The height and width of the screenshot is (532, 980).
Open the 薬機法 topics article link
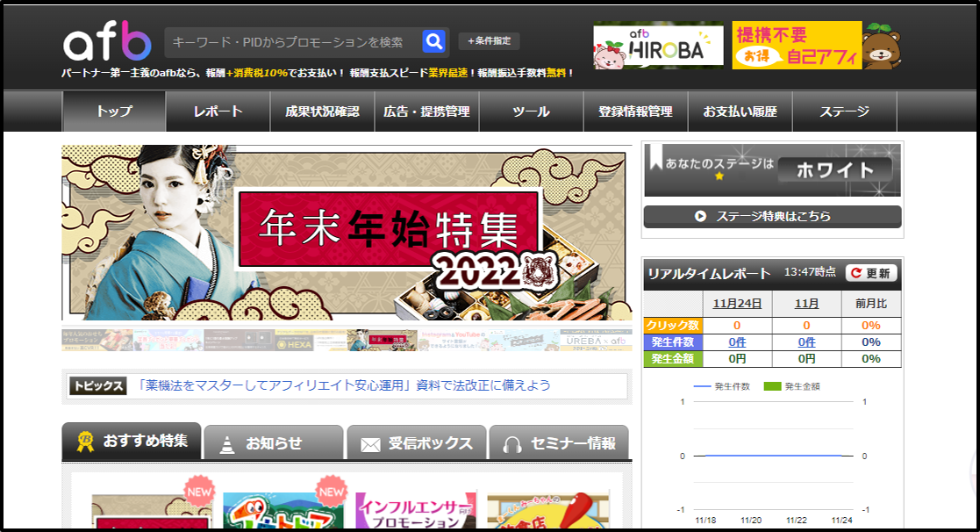(x=344, y=385)
